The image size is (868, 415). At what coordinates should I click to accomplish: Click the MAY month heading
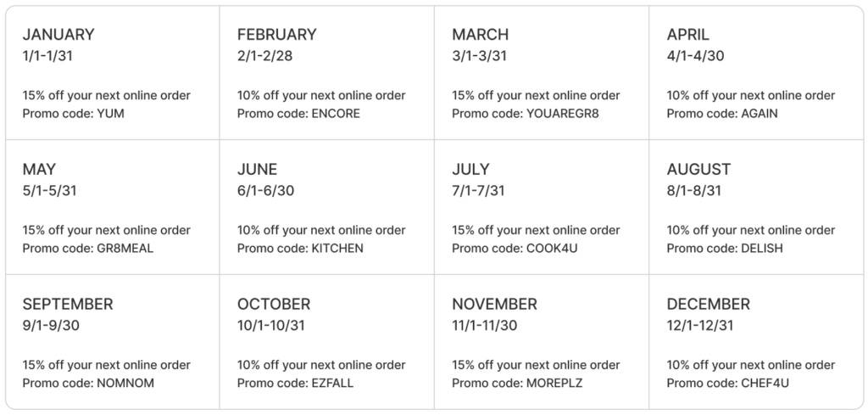point(39,170)
